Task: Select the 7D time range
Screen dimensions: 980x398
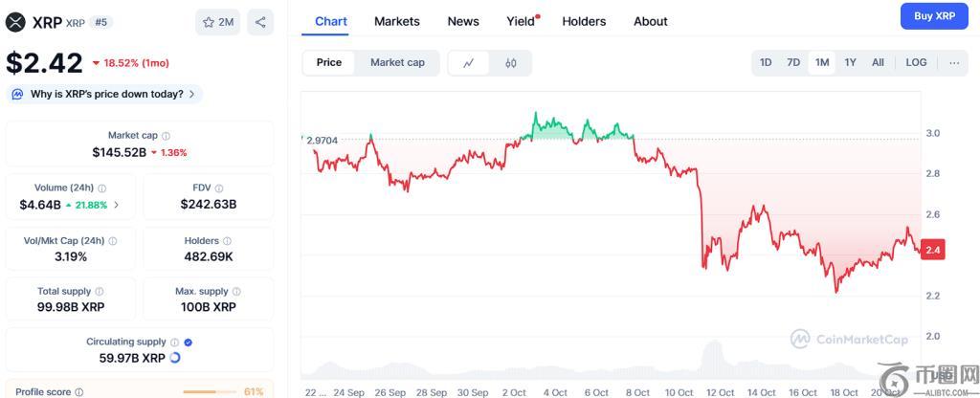Action: [x=793, y=63]
